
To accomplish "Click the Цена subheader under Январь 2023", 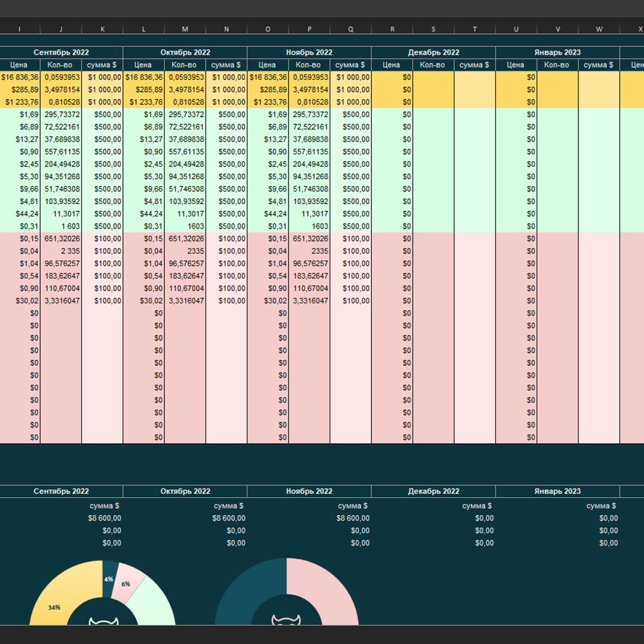I will tap(515, 65).
